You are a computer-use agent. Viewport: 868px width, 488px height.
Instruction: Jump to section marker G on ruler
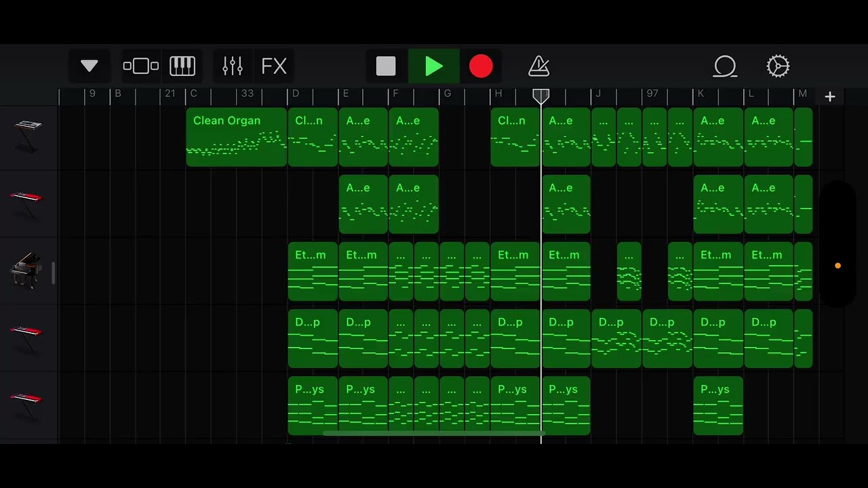pos(448,94)
